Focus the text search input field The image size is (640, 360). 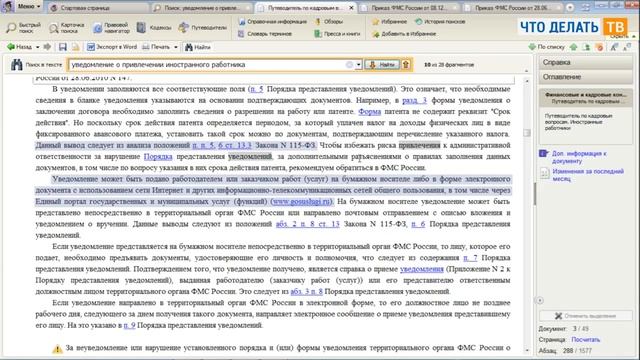point(207,64)
